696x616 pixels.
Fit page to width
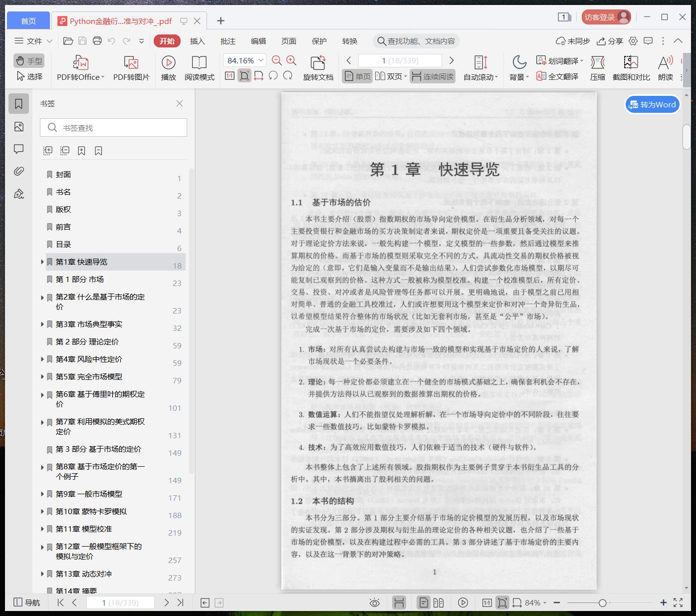[x=258, y=76]
